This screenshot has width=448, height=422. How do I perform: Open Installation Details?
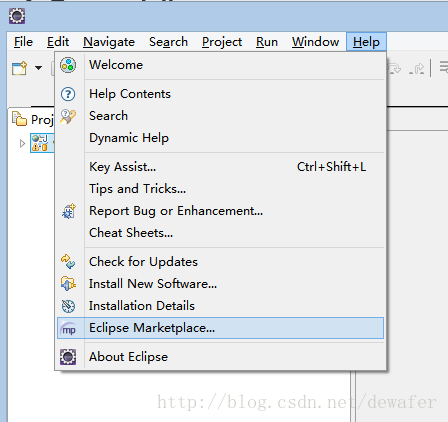[x=220, y=306]
